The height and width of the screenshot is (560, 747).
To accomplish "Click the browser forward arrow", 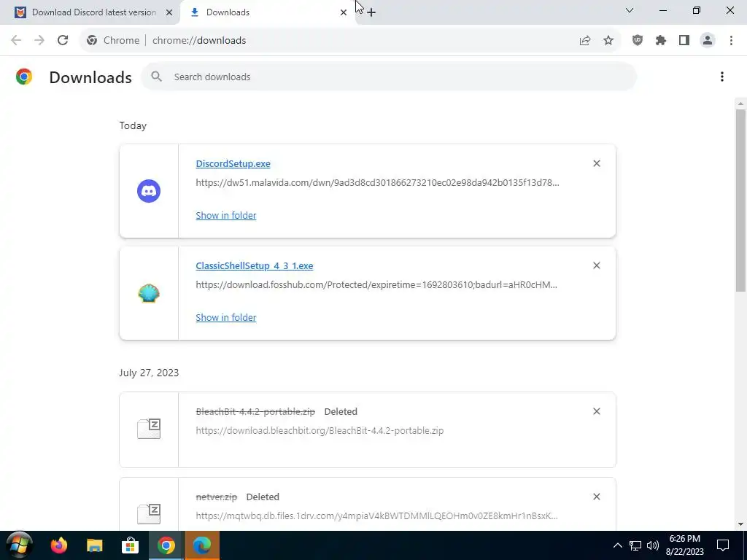I will [39, 41].
